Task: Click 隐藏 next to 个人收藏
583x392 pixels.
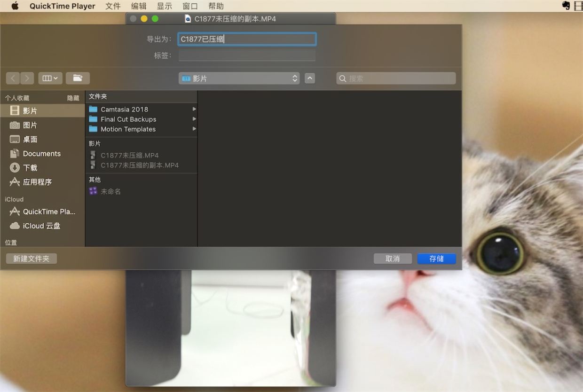Action: click(x=73, y=98)
